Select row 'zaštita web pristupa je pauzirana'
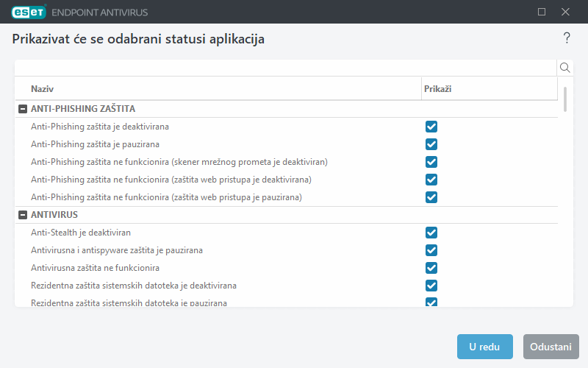This screenshot has height=368, width=588. 287,197
